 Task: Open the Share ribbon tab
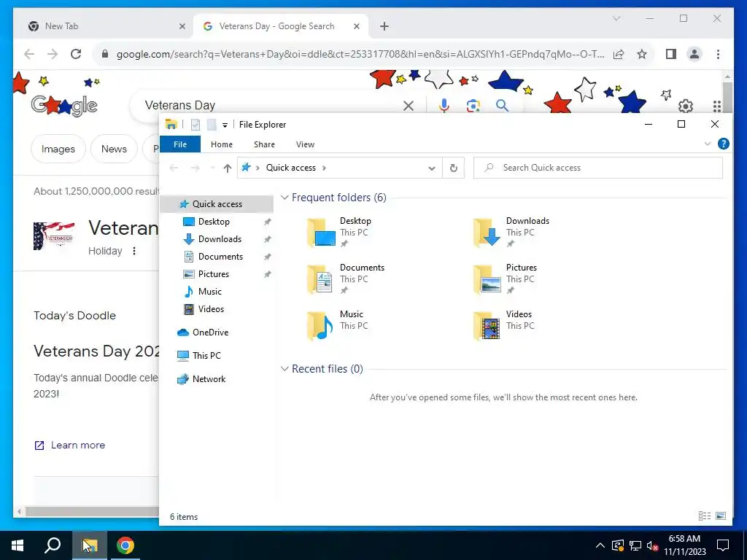pos(264,144)
